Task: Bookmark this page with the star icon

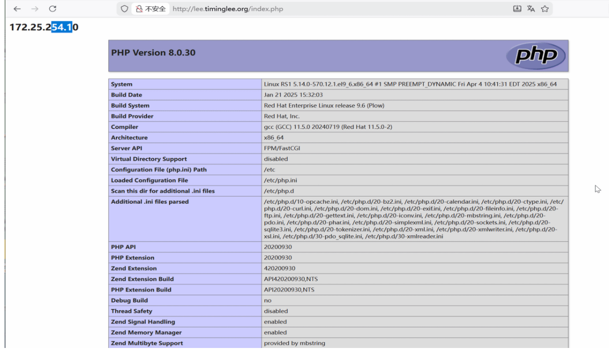Action: click(x=545, y=9)
